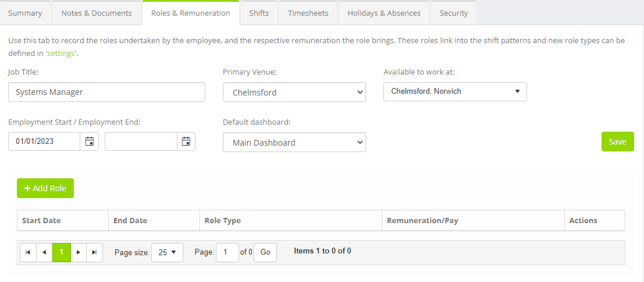Open the Employment End calendar picker

pos(186,142)
